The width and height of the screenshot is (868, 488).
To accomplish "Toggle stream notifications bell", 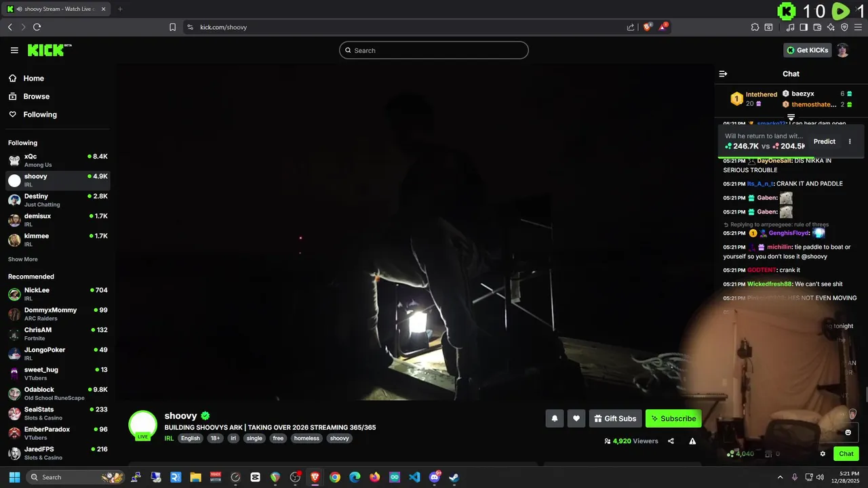I will click(554, 418).
